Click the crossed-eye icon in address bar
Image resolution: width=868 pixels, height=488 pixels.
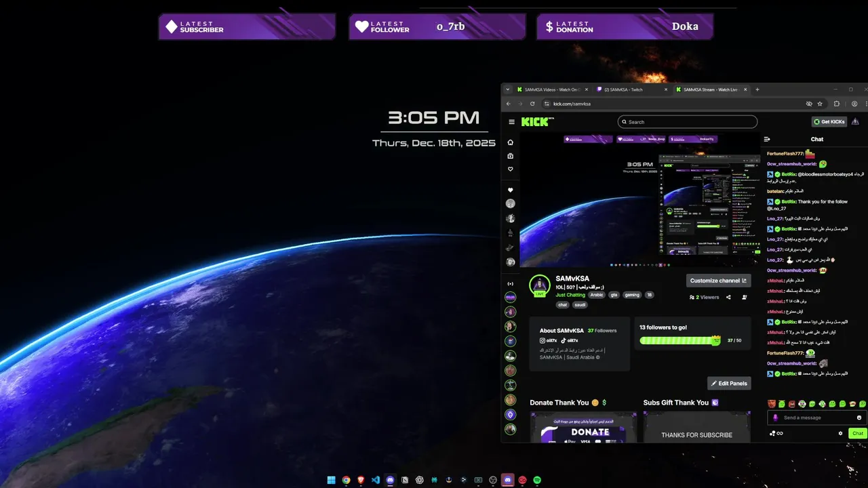tap(809, 104)
